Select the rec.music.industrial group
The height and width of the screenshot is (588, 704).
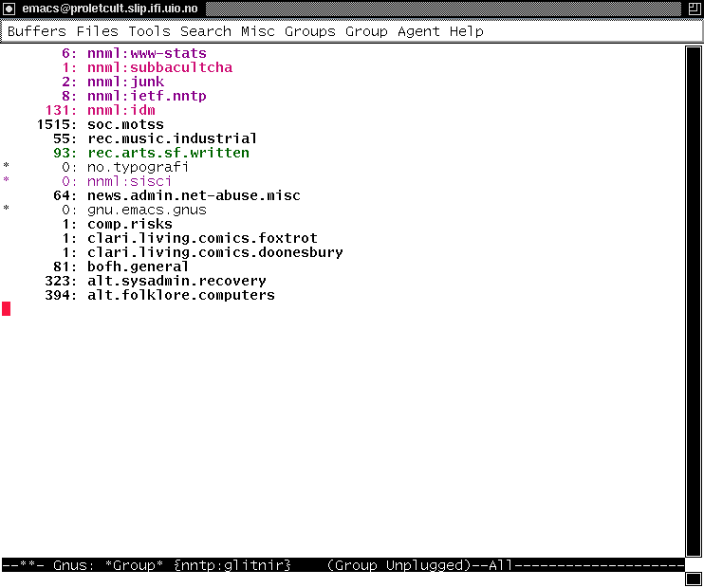[172, 138]
